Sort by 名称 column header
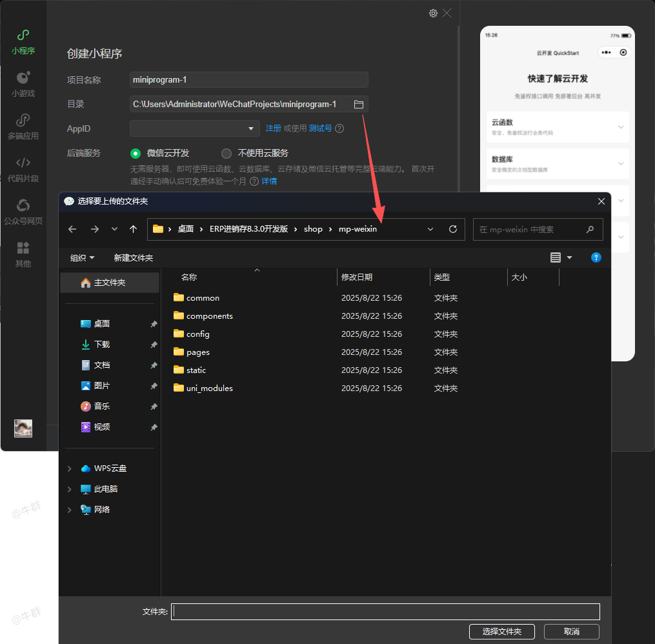This screenshot has height=644, width=655. pos(189,277)
